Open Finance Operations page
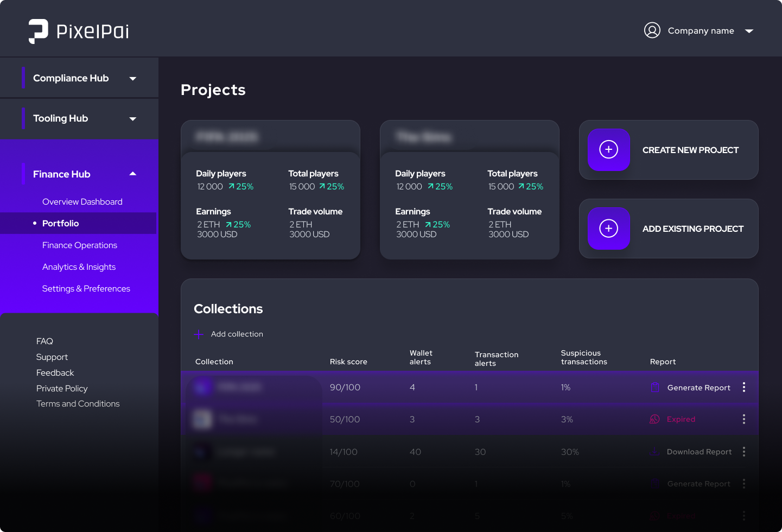The image size is (782, 532). pos(80,245)
